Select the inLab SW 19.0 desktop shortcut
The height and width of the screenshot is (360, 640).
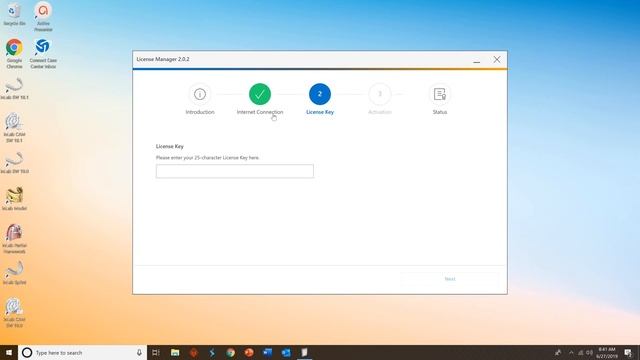coord(14,162)
